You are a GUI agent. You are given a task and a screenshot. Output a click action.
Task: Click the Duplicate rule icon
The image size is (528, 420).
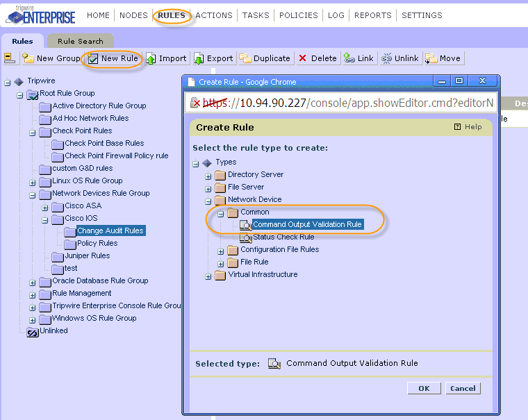tap(245, 59)
